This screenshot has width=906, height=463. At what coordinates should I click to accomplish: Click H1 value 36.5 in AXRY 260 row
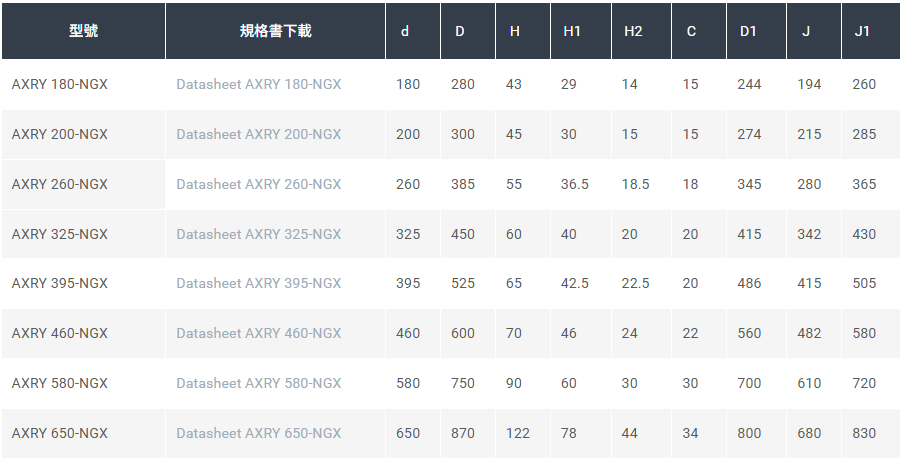point(575,184)
